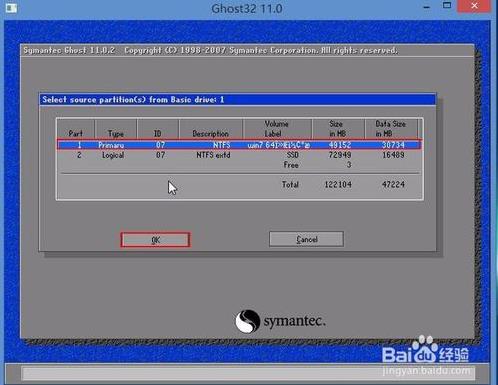498x385 pixels.
Task: Click the Data Size in MB header
Action: coord(391,128)
